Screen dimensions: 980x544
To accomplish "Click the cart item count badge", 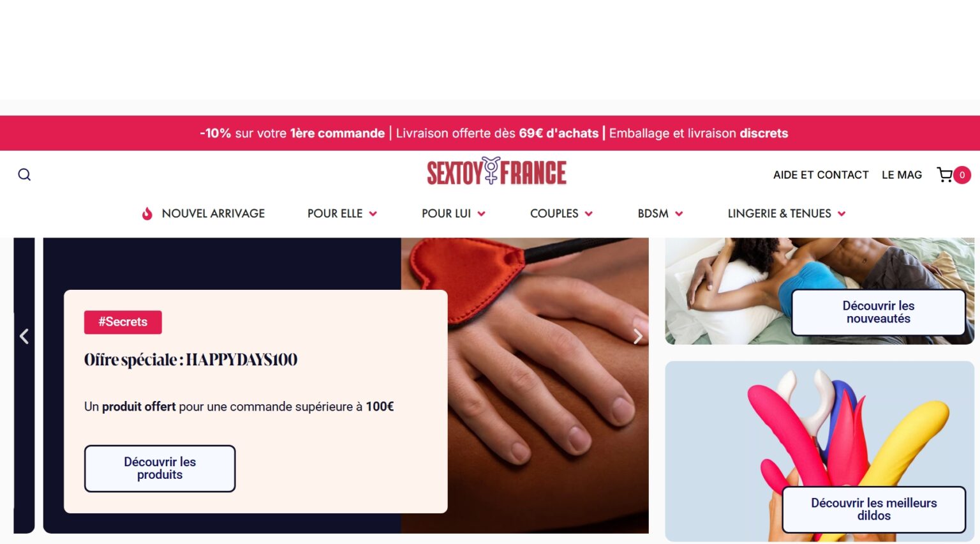I will click(962, 175).
